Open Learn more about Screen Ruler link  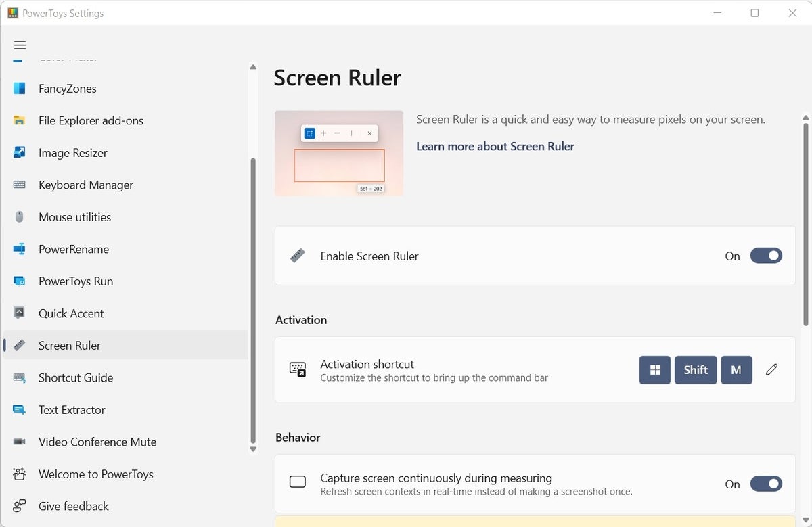[495, 146]
